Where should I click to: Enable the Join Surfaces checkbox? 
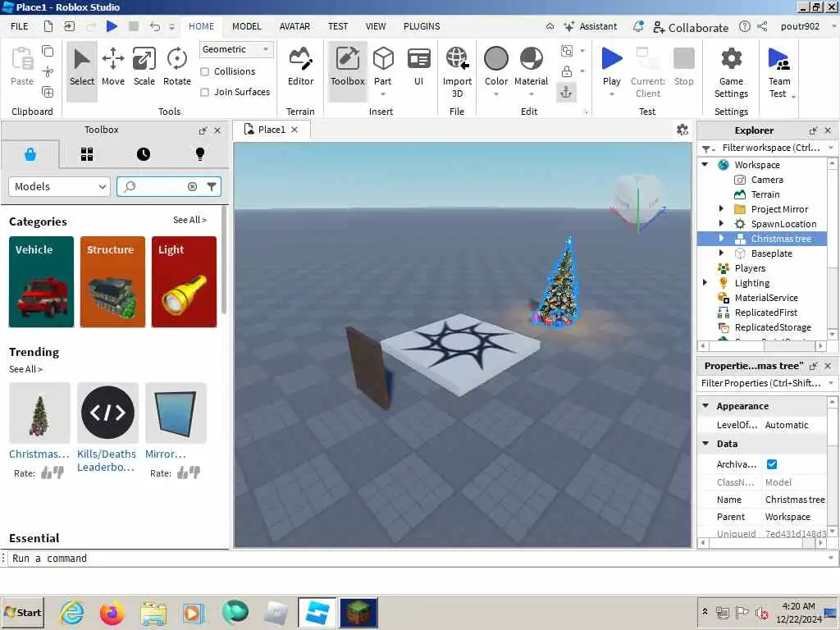tap(204, 92)
